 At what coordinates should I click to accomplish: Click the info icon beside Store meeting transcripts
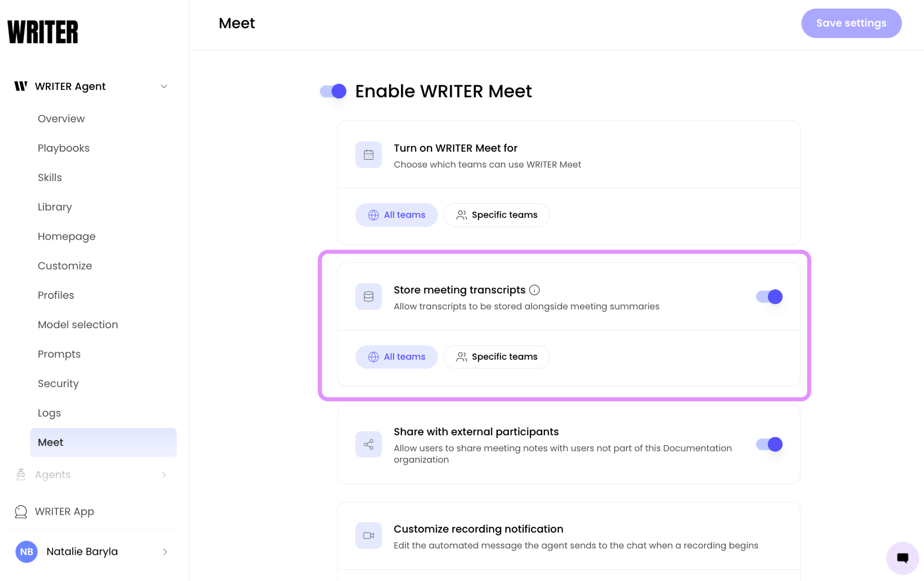pyautogui.click(x=535, y=290)
